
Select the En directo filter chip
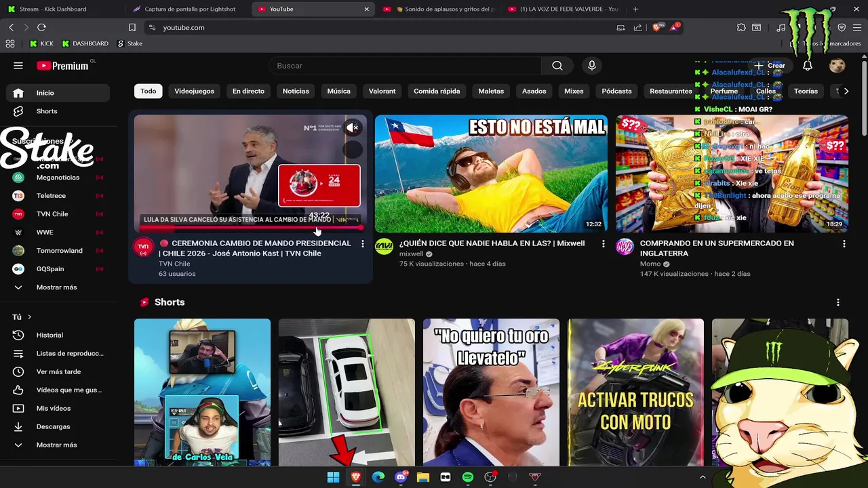pyautogui.click(x=248, y=91)
